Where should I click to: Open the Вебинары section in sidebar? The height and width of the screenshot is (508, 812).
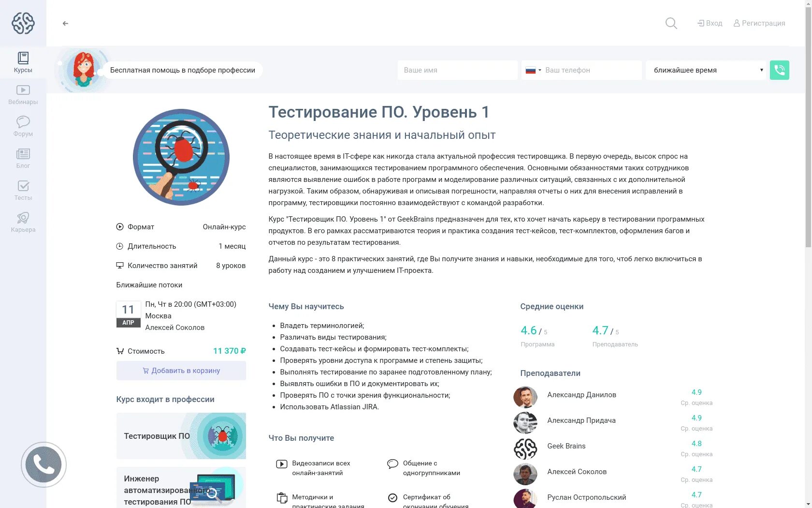(x=23, y=94)
